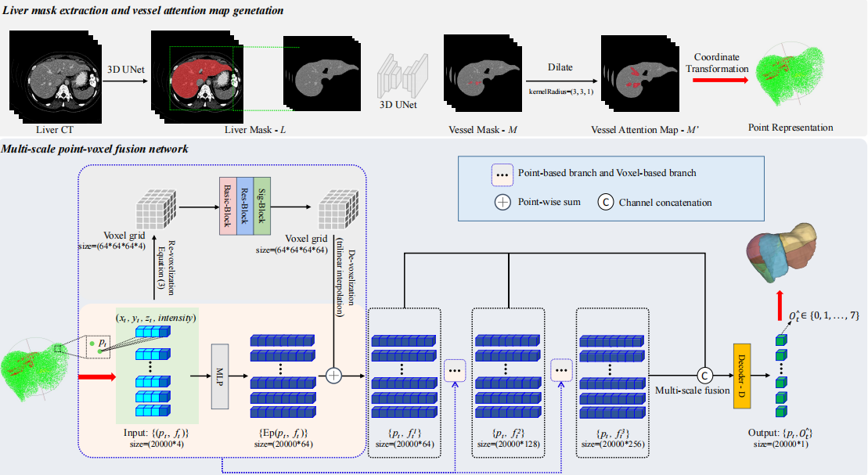Open the Liver CT scan image
868x475 pixels.
52,79
